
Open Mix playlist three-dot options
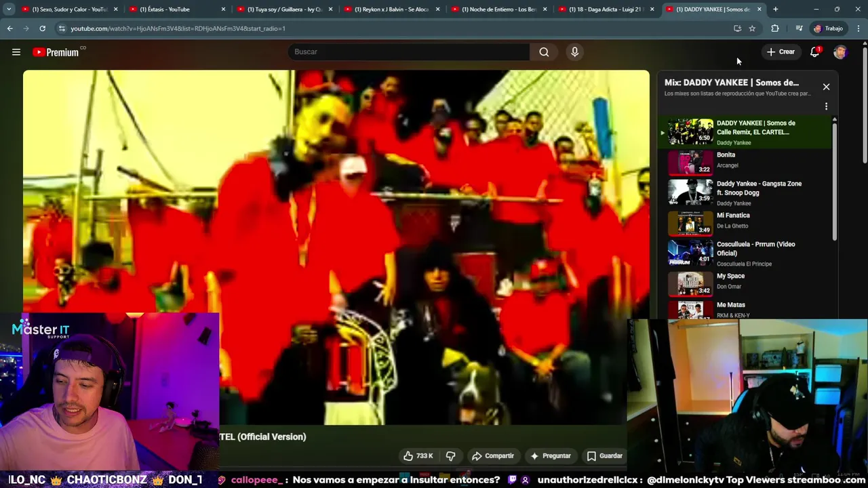826,106
